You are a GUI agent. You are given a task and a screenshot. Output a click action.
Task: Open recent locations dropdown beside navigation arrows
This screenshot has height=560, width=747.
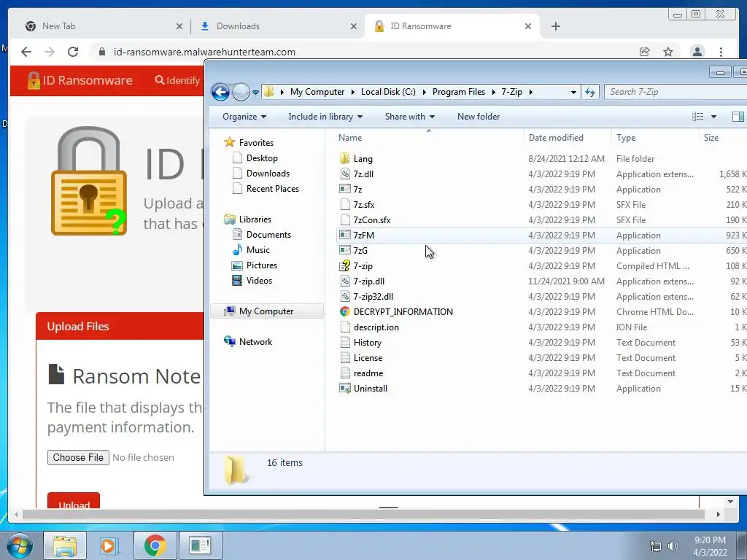[256, 93]
